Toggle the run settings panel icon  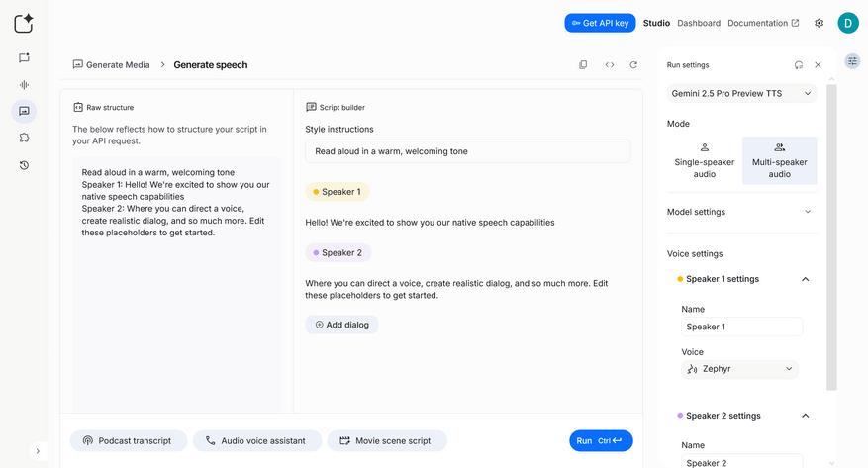[852, 61]
